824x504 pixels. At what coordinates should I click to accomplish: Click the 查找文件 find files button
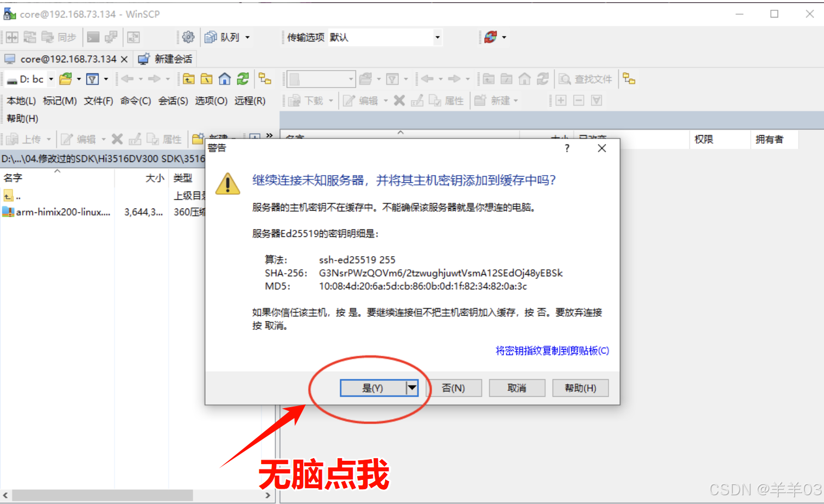coord(586,79)
